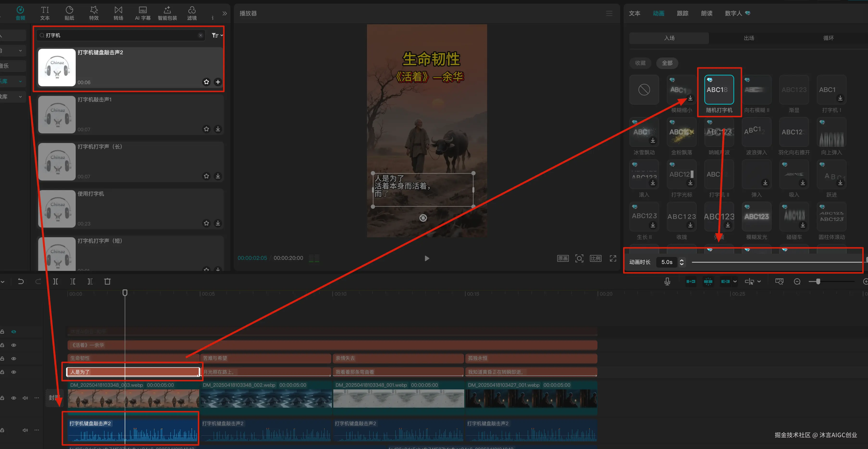The height and width of the screenshot is (449, 868).
Task: Toggle visibility of the 《活着》—余华 track
Action: (14, 345)
